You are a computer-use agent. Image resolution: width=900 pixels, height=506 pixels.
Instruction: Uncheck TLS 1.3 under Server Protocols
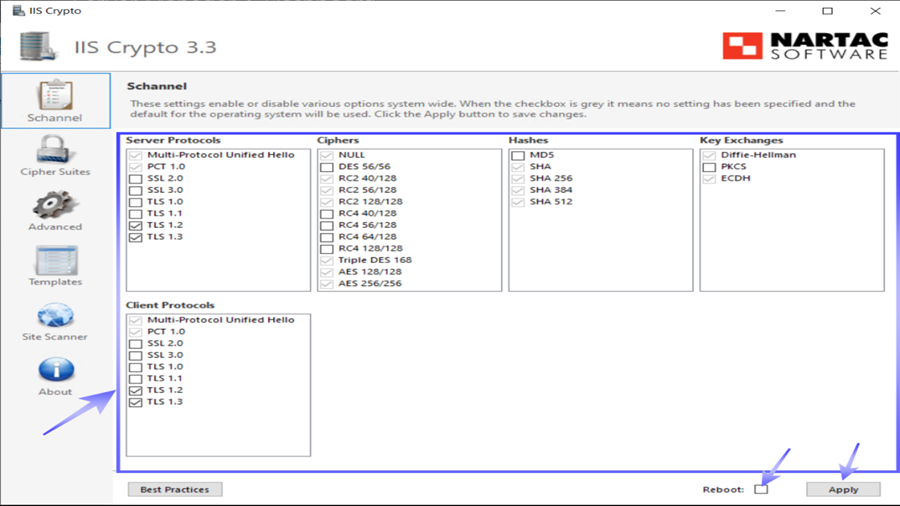(x=135, y=237)
